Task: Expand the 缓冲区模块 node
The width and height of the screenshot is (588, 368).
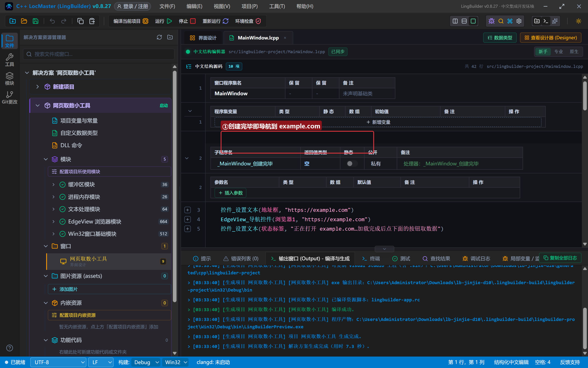Action: [54, 184]
